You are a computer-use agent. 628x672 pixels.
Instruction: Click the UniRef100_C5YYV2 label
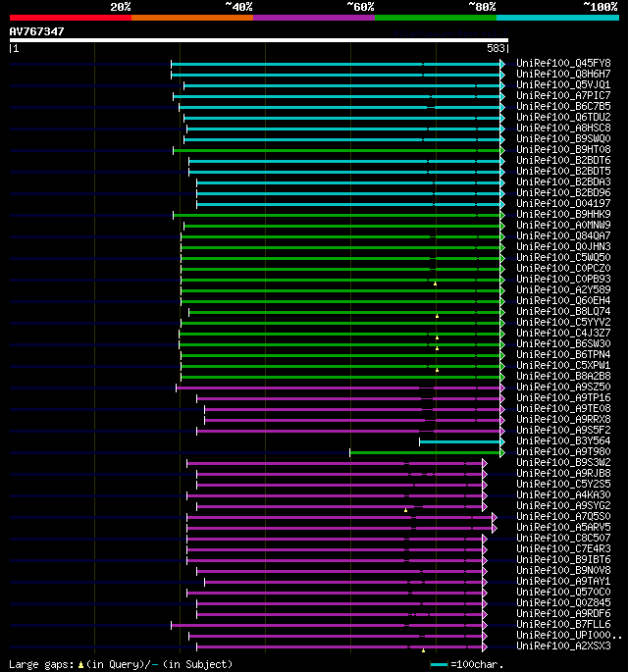[x=563, y=322]
